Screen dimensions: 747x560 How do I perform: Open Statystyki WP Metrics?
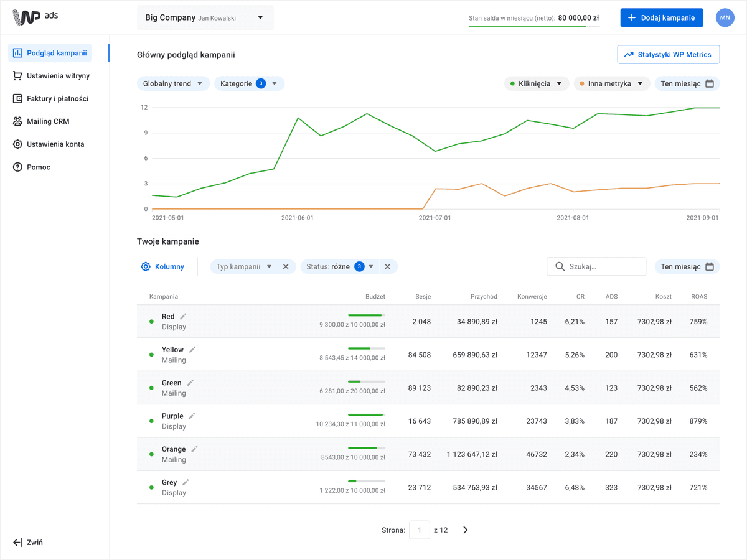[669, 54]
